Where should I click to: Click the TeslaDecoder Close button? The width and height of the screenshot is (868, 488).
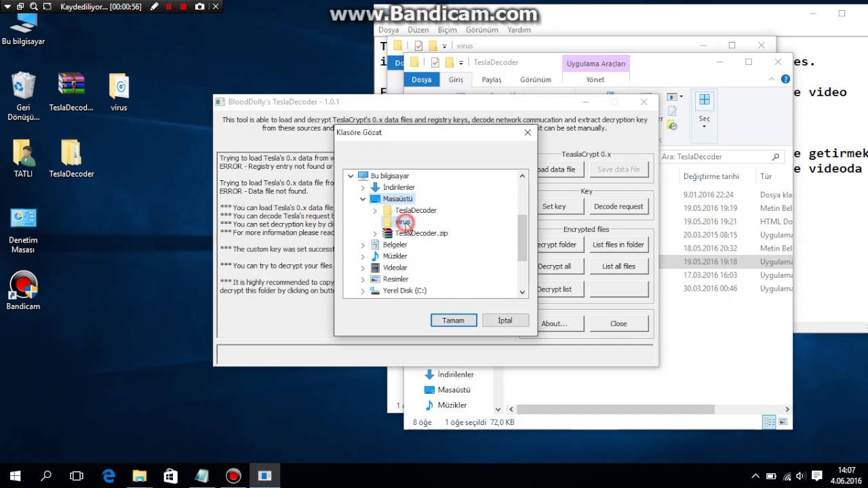click(618, 323)
